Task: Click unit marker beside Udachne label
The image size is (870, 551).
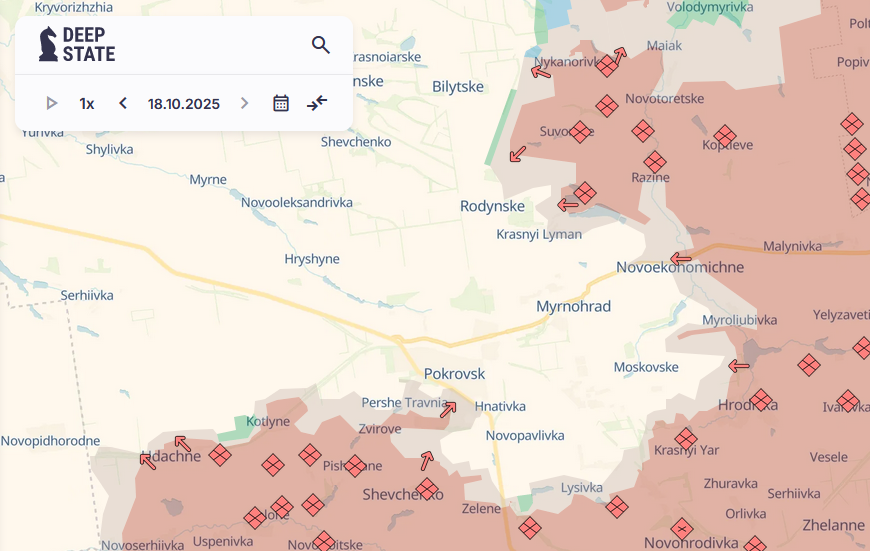Action: coord(220,455)
